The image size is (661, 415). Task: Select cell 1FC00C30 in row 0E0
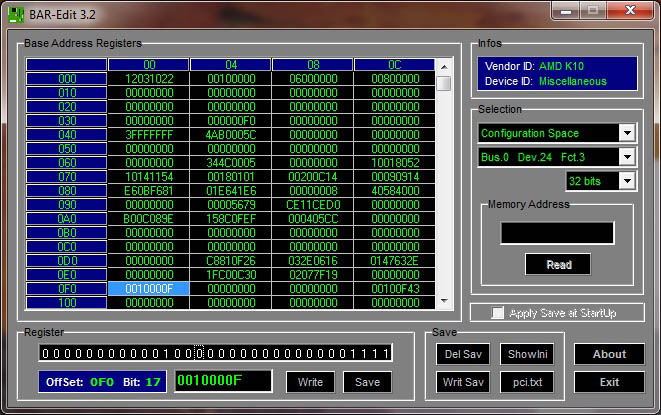tap(231, 275)
